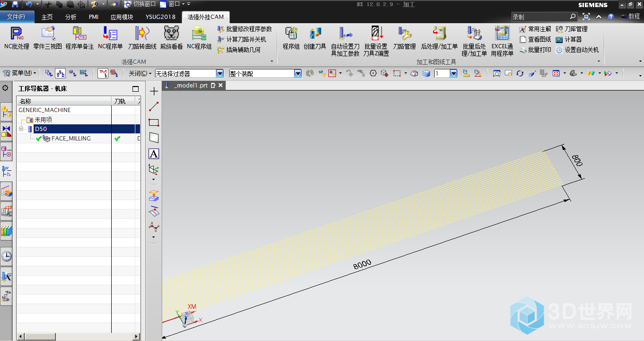This screenshot has height=341, width=644.
Task: Switch to the 应用模块 tab
Action: coord(122,17)
